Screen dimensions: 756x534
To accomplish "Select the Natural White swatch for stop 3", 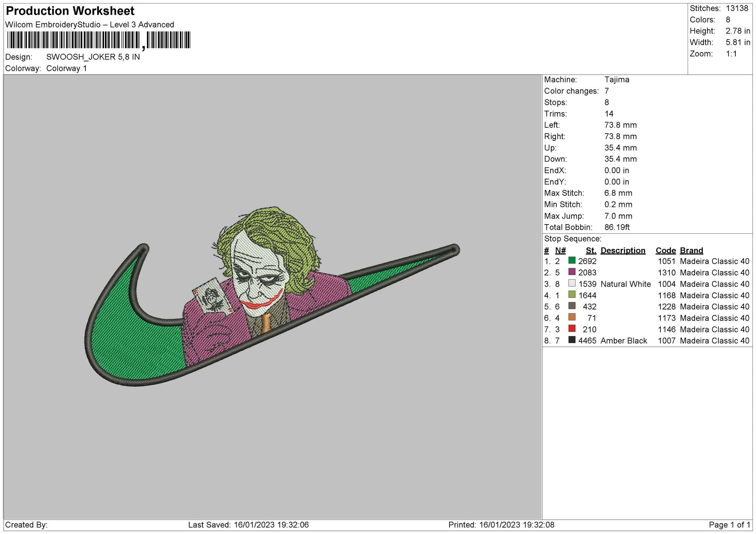I will point(571,283).
